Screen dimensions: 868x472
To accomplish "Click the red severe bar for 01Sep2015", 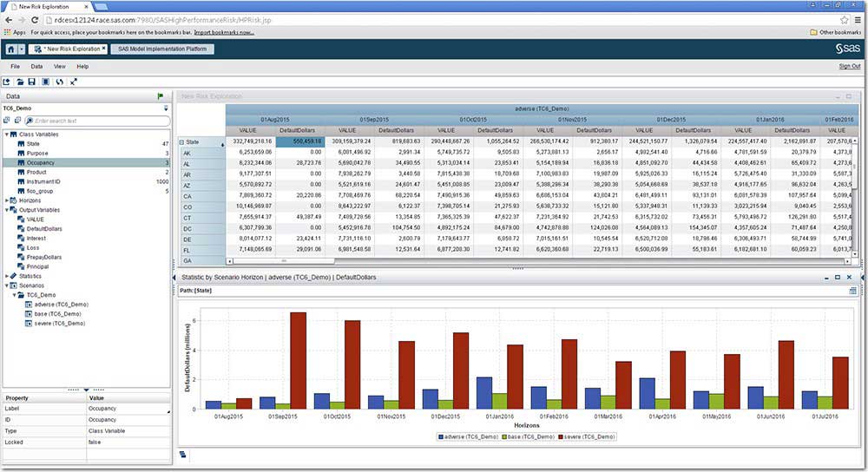I will [298, 361].
